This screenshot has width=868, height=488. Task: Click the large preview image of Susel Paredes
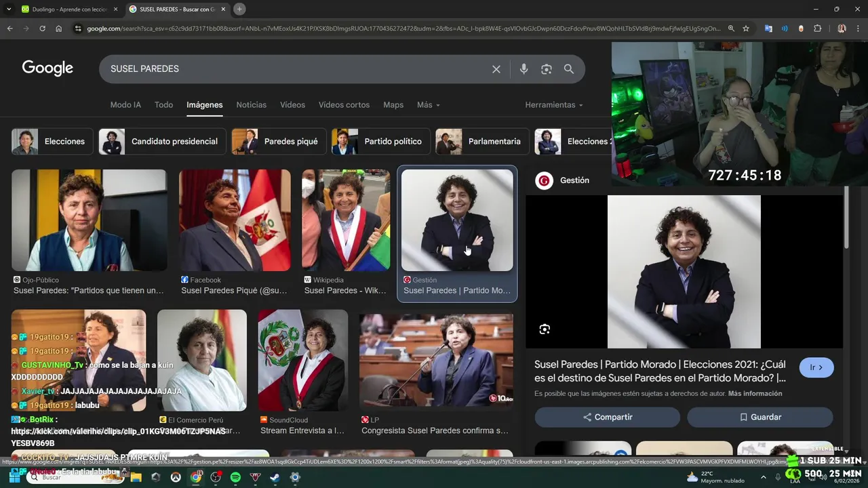pos(684,272)
